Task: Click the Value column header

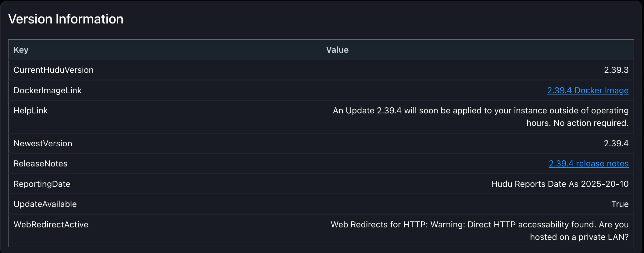Action: coord(337,50)
